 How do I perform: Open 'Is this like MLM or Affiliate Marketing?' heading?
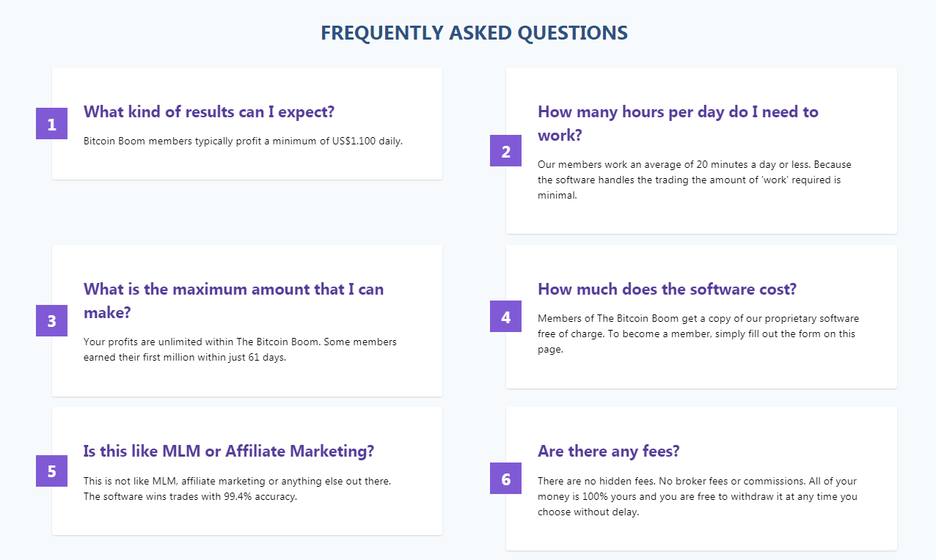coord(229,451)
